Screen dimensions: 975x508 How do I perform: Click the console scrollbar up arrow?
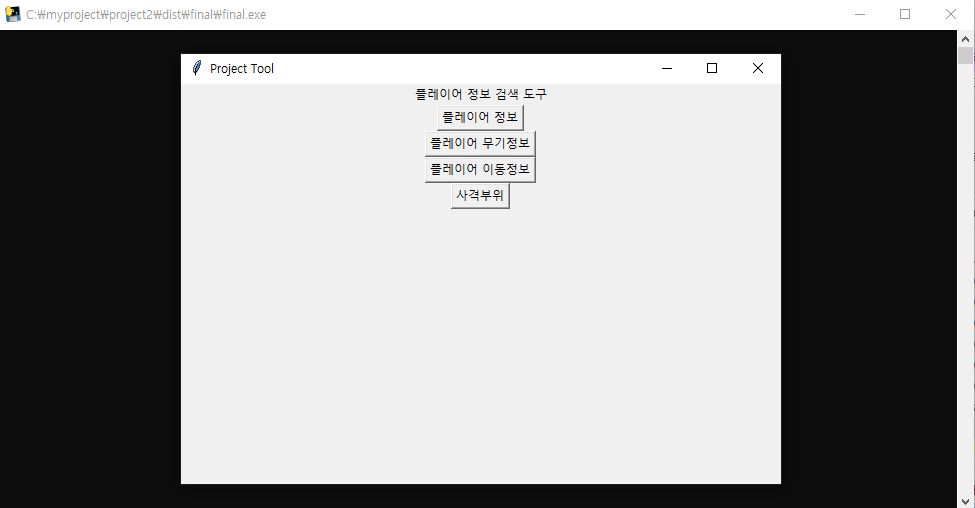click(x=965, y=39)
